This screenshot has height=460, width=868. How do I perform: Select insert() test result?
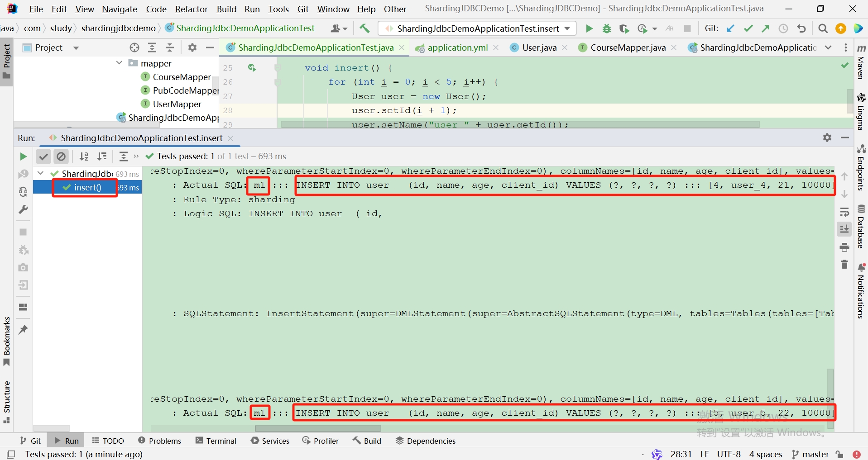87,187
